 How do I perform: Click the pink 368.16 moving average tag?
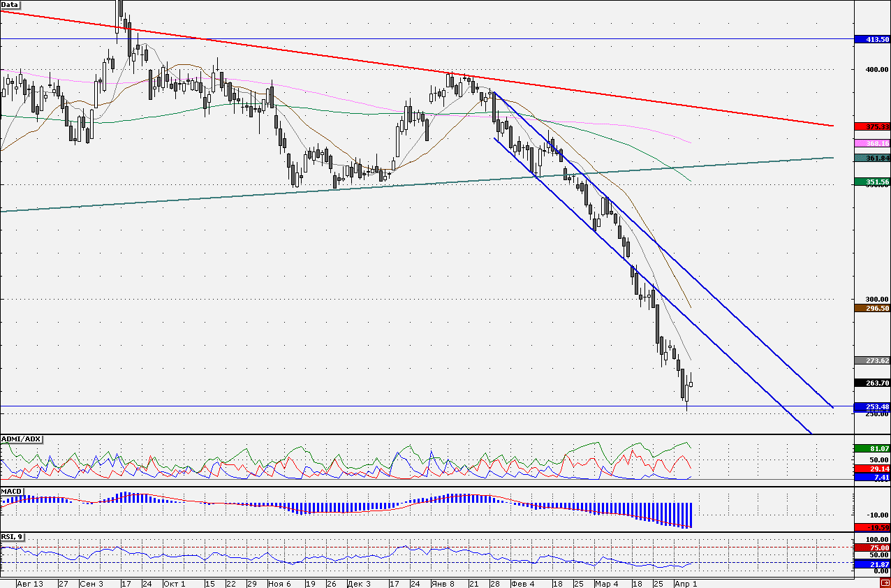point(872,143)
